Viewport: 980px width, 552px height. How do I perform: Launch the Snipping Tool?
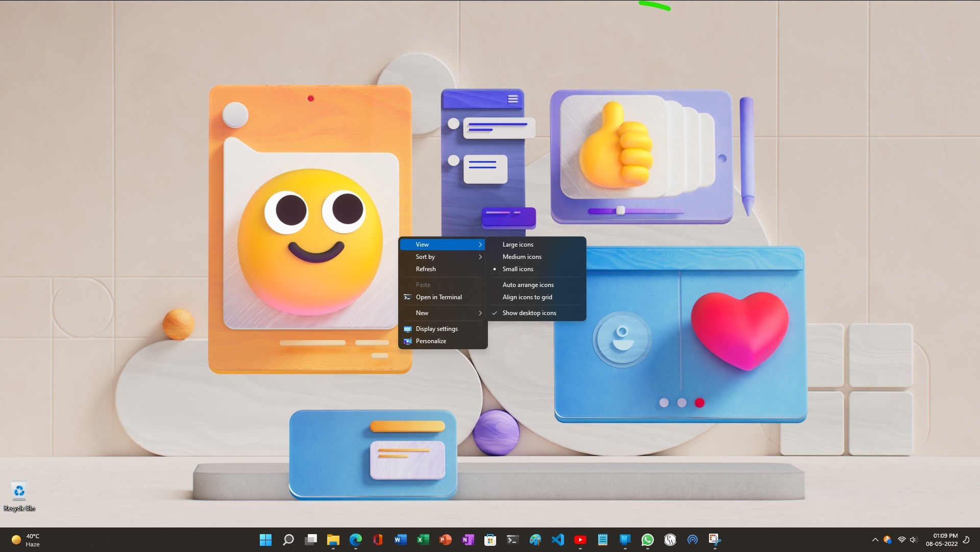(715, 540)
